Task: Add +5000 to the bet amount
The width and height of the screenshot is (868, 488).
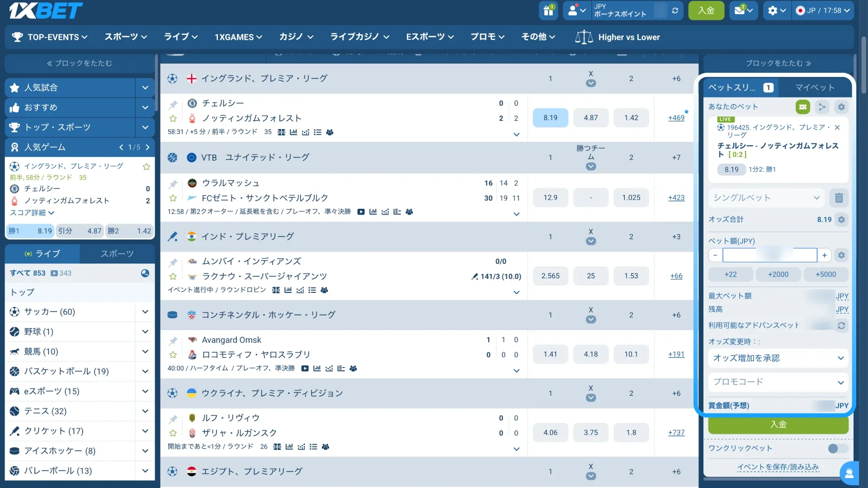Action: (x=826, y=274)
